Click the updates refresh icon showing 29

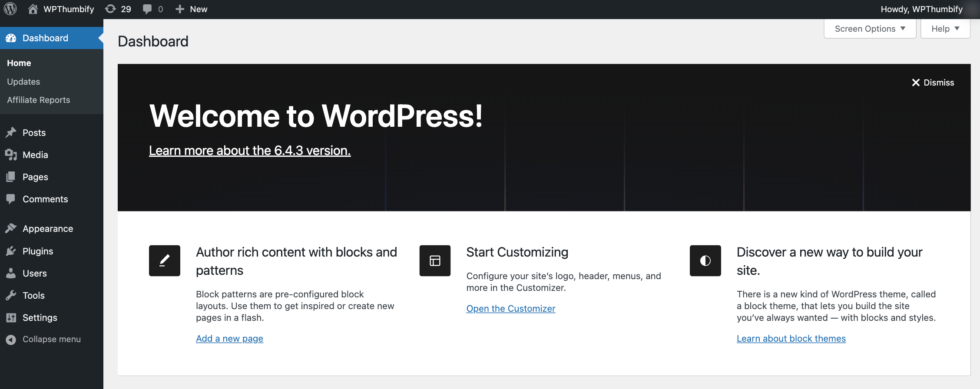pyautogui.click(x=111, y=9)
